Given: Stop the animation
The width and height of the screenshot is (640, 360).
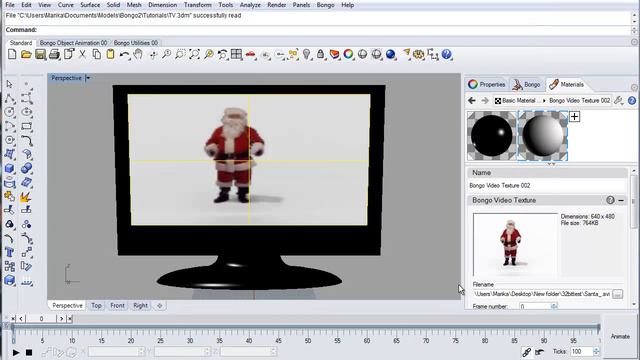Looking at the screenshot, I should point(29,352).
